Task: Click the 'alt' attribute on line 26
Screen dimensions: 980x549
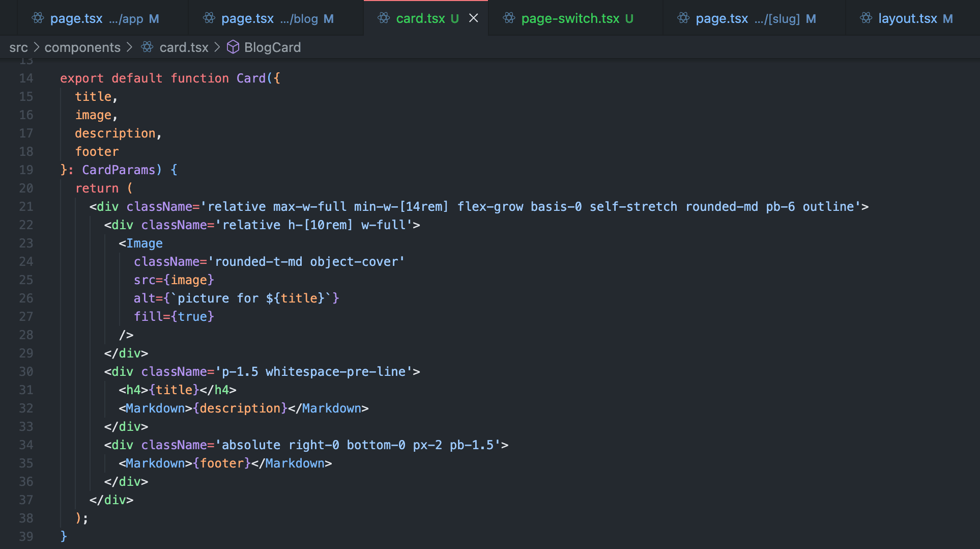Action: click(145, 298)
